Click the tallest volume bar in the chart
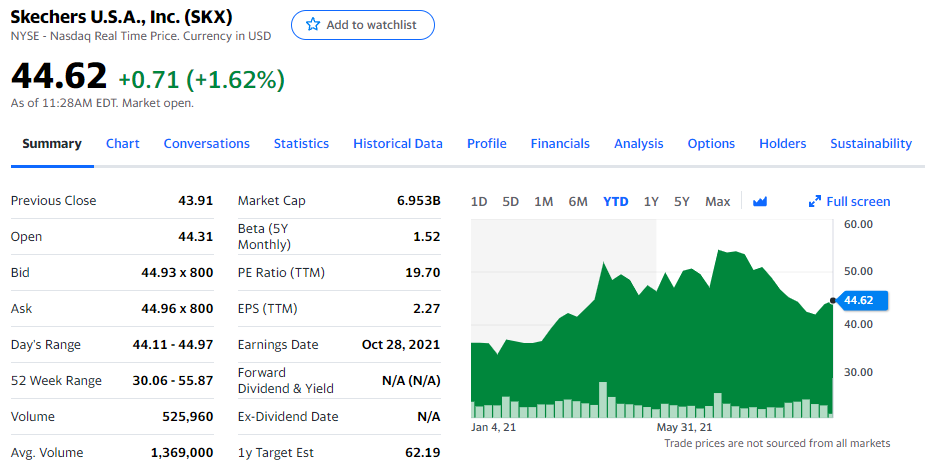The image size is (925, 474). pyautogui.click(x=602, y=400)
